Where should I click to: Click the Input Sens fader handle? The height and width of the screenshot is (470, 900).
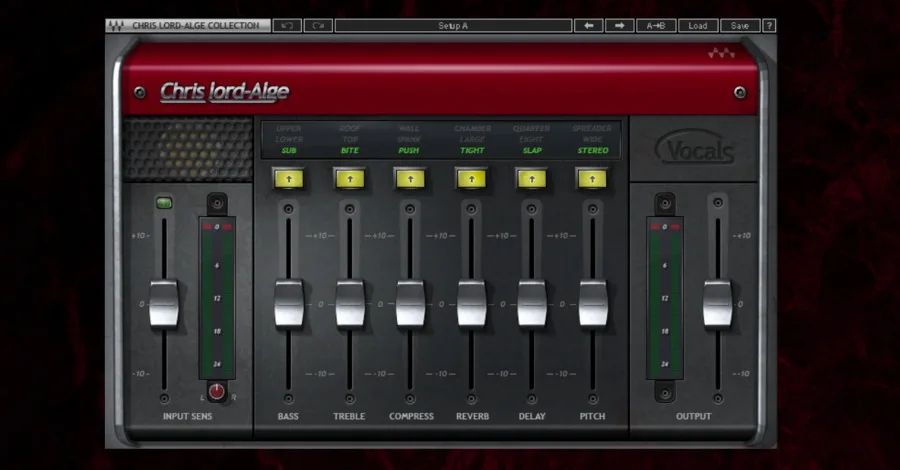(x=164, y=304)
